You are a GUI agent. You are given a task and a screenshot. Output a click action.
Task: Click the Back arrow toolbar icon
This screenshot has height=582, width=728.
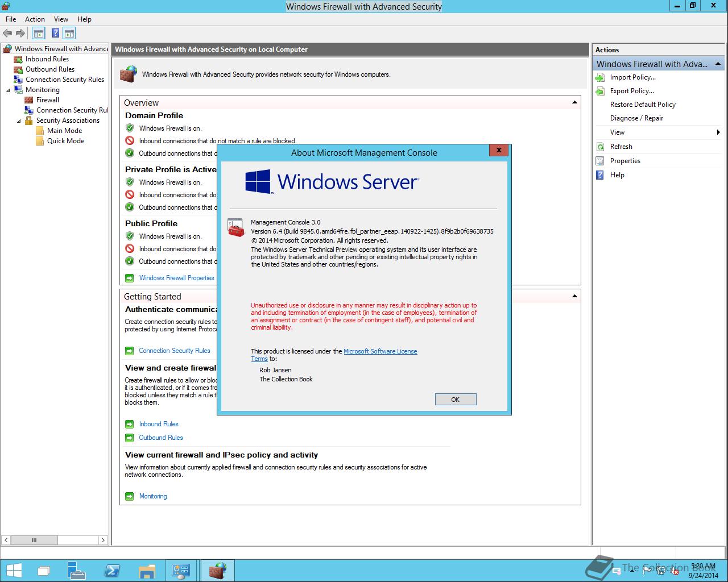click(7, 34)
